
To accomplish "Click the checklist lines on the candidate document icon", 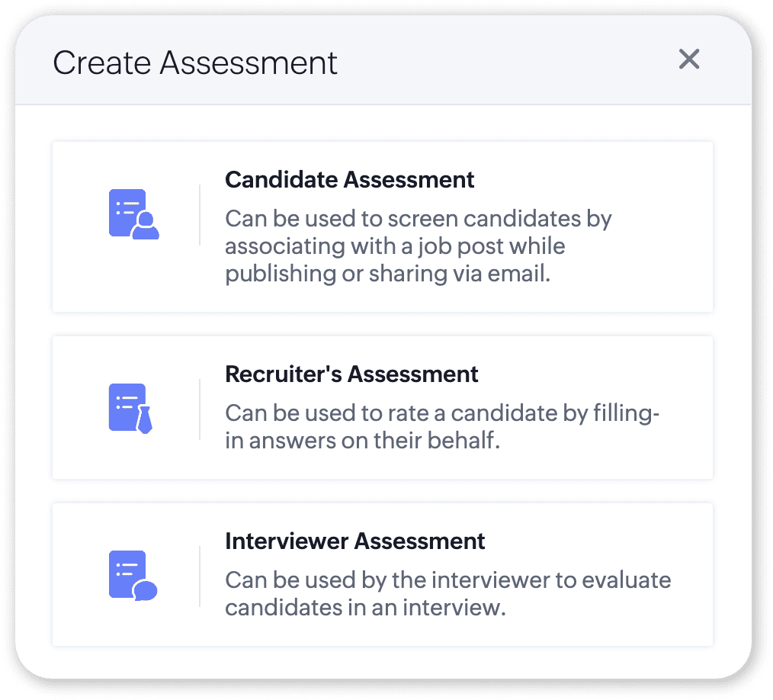I will 127,207.
